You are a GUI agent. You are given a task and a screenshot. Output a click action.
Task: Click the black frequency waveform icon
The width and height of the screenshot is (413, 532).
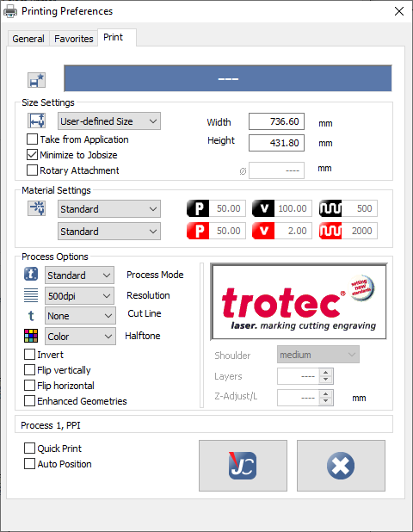coord(330,208)
